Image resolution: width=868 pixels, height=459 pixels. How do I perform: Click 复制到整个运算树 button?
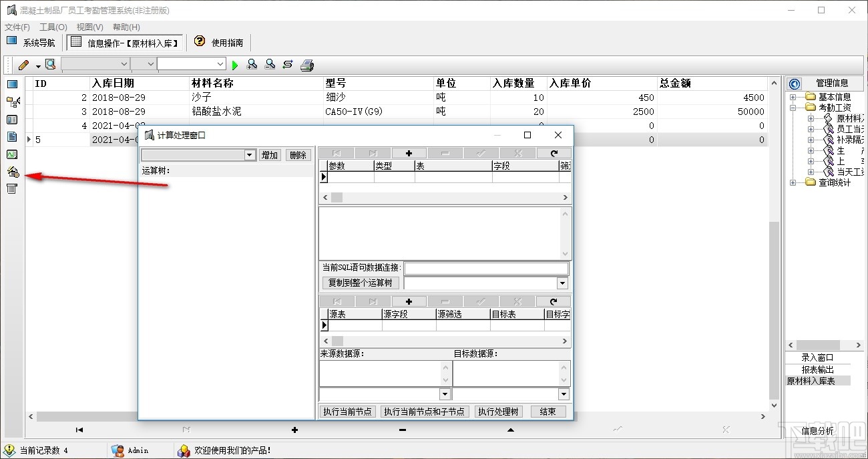[361, 283]
